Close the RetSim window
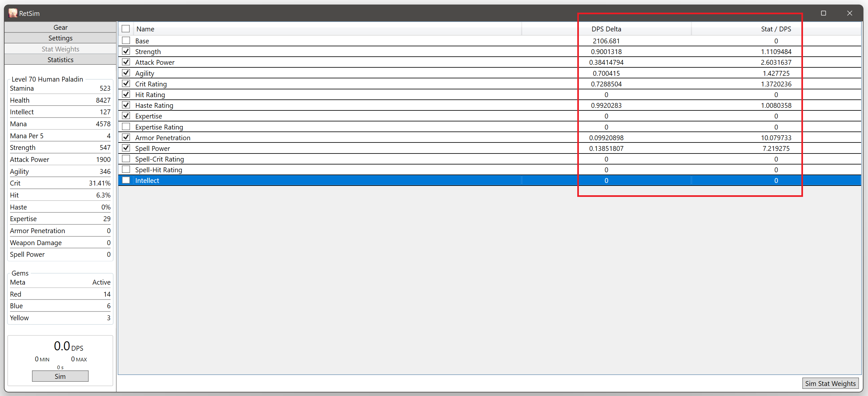 850,13
